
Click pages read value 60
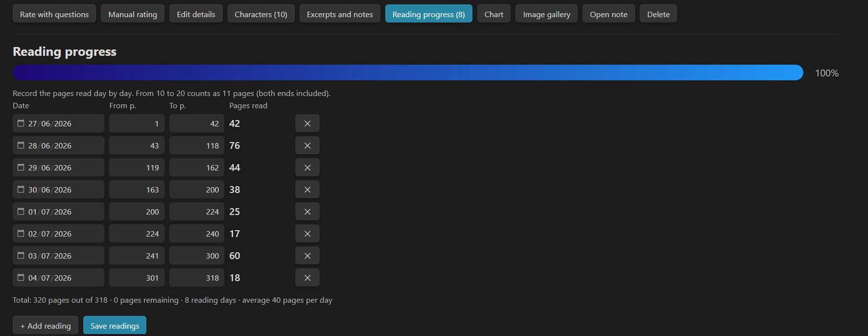(235, 256)
